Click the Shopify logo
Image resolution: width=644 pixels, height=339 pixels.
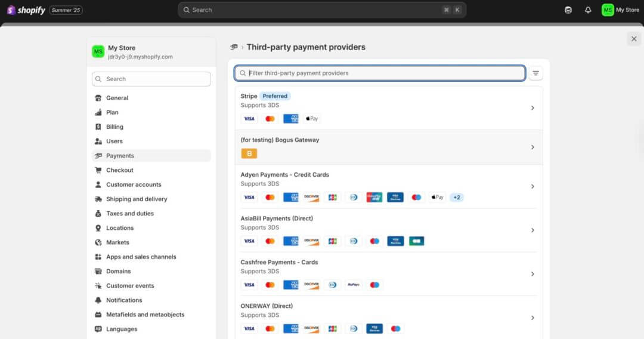(x=26, y=10)
